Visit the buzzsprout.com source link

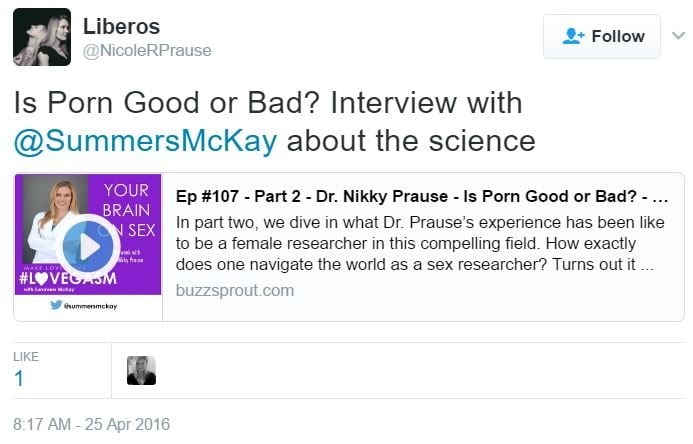click(x=235, y=290)
